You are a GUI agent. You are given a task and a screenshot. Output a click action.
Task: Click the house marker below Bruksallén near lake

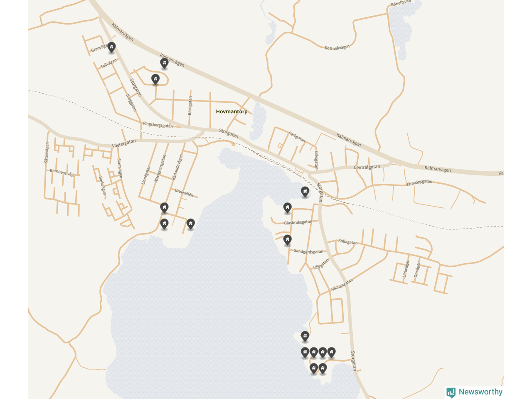pyautogui.click(x=190, y=224)
